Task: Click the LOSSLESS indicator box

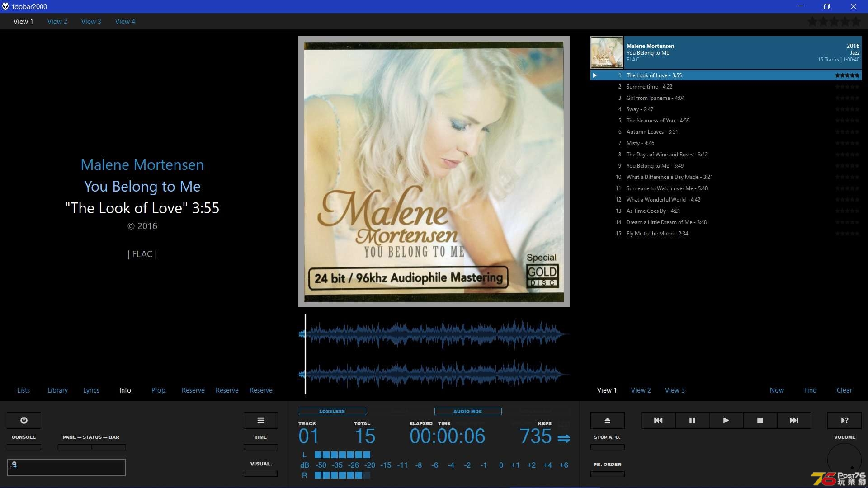Action: 332,412
